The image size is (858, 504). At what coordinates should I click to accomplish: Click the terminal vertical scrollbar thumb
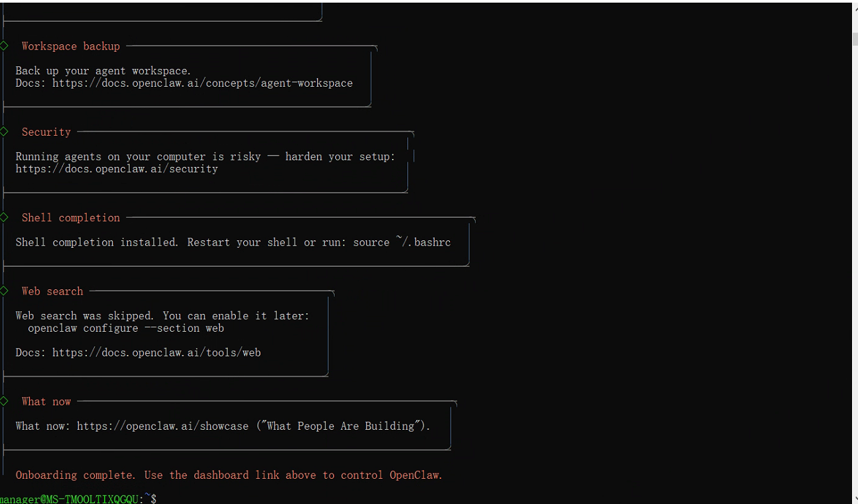click(x=855, y=38)
